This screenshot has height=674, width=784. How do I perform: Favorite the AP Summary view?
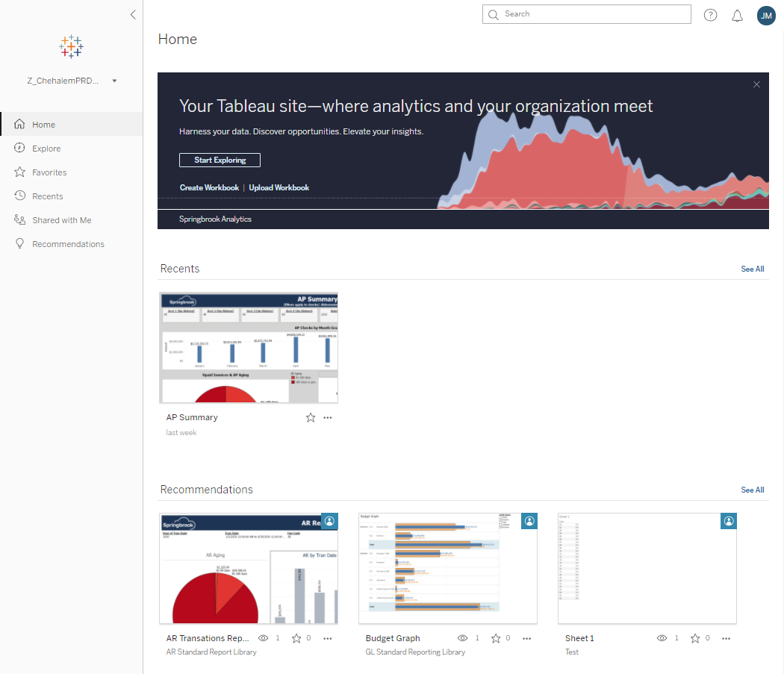coord(311,417)
